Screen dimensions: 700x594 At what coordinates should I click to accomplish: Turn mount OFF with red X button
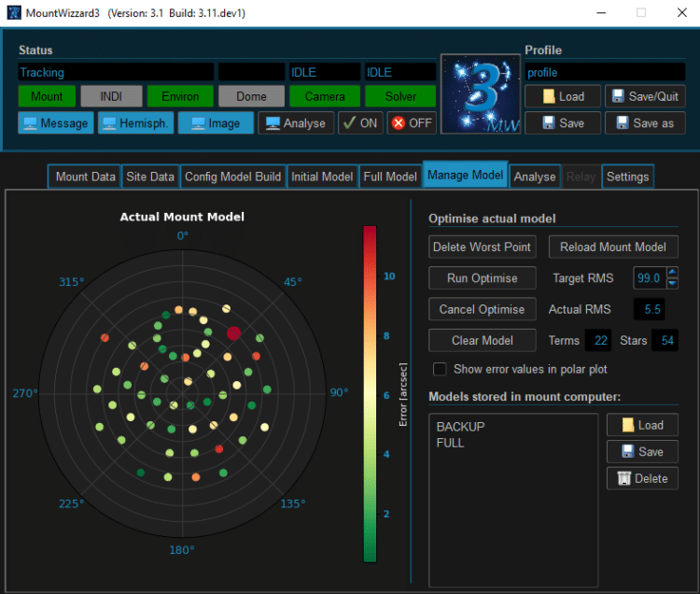[412, 123]
